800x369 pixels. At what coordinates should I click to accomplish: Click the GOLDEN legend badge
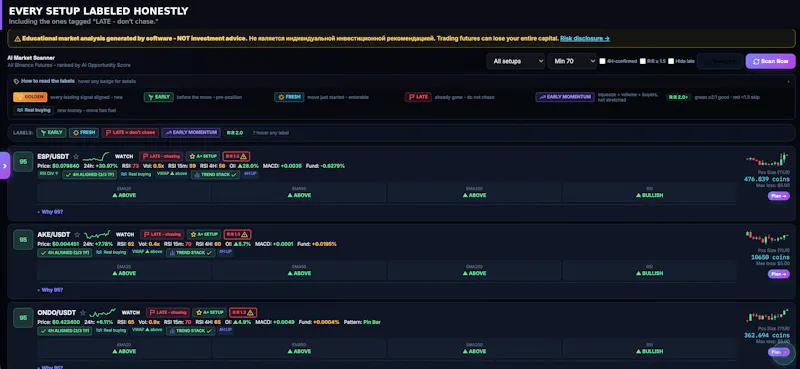point(30,97)
